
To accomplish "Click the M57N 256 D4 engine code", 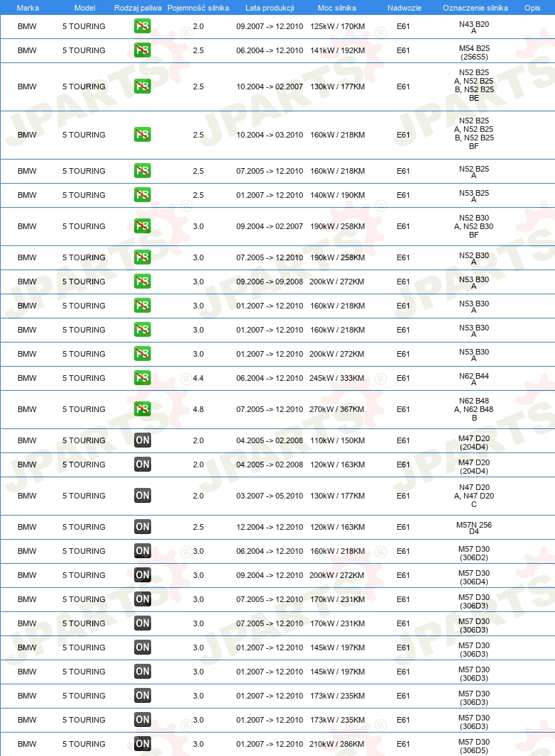I will coord(474,528).
